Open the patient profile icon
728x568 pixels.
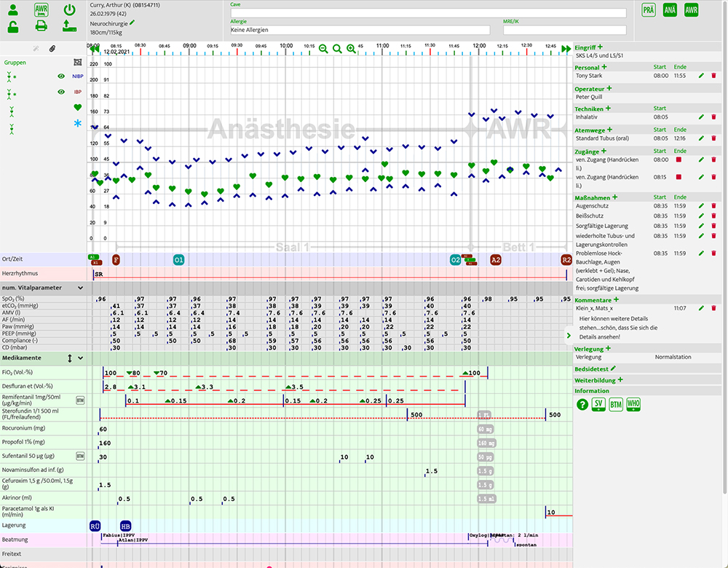pos(13,9)
